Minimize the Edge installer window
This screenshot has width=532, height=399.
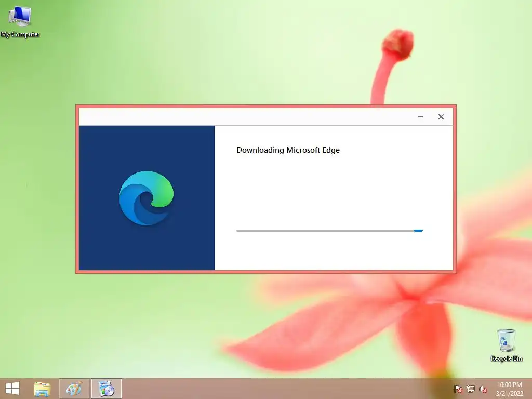[x=420, y=117]
